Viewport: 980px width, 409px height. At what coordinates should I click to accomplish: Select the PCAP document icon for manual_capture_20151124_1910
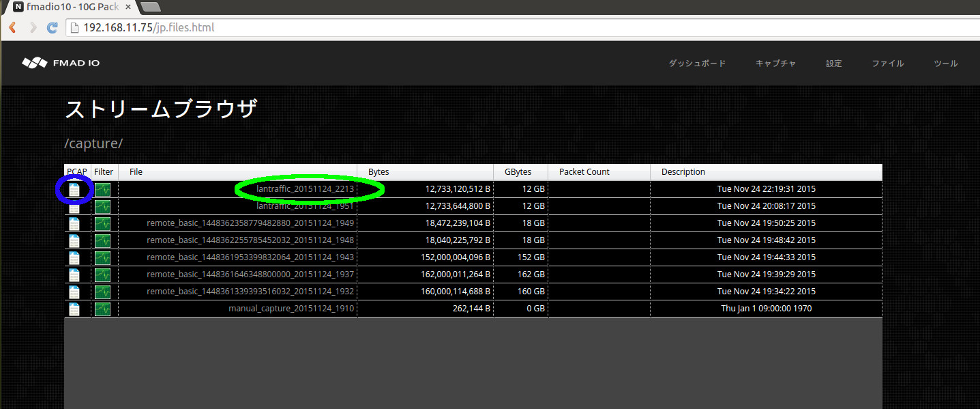[x=74, y=309]
